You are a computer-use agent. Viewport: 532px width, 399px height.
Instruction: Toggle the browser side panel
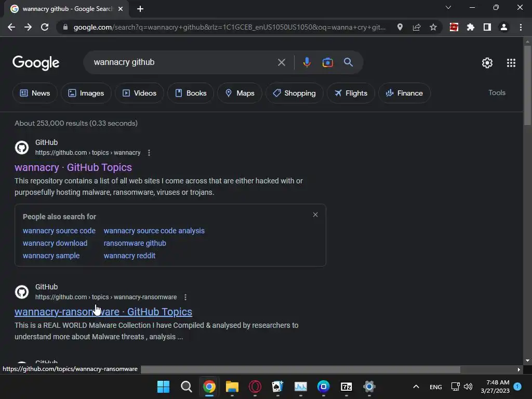pyautogui.click(x=487, y=27)
